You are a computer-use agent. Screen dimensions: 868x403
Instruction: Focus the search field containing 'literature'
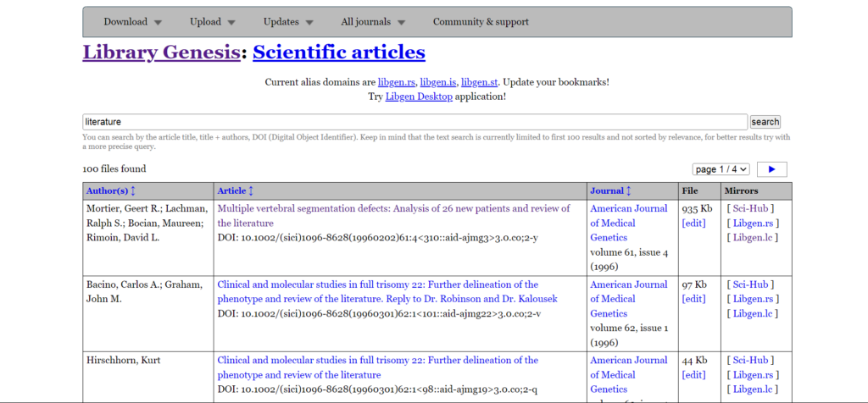pyautogui.click(x=415, y=122)
